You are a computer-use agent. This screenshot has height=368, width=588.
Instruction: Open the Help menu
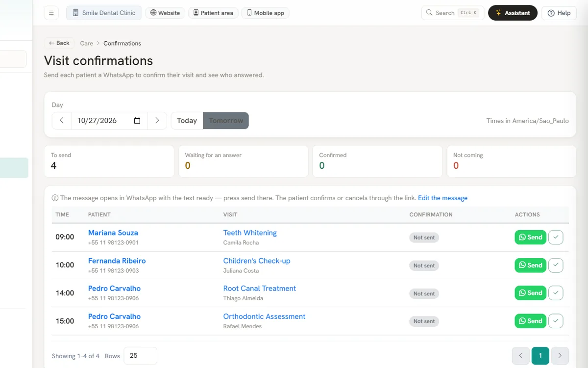pos(559,13)
